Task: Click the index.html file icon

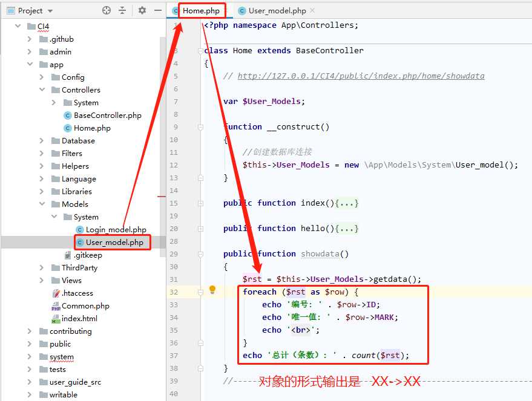Action: [56, 318]
